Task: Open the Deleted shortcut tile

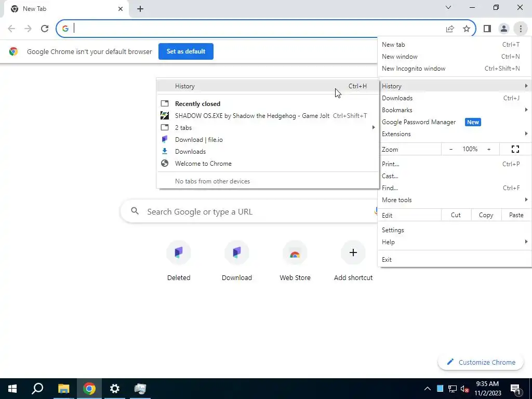Action: click(179, 261)
